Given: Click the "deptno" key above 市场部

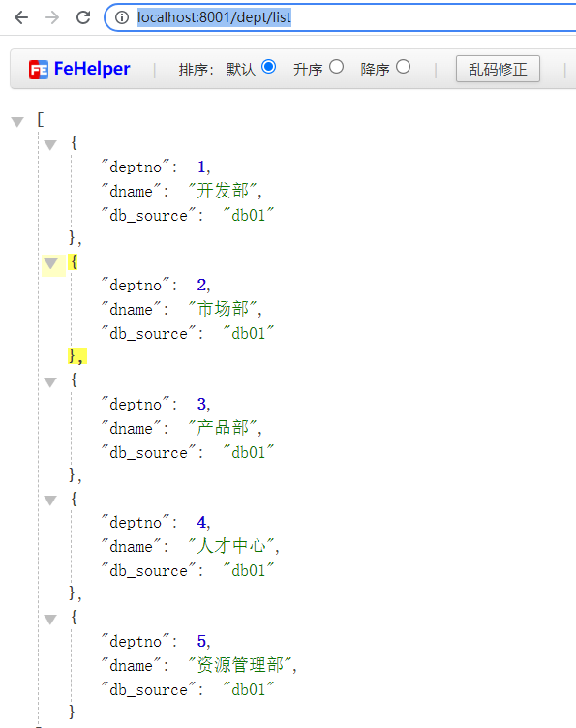Looking at the screenshot, I should click(x=136, y=285).
